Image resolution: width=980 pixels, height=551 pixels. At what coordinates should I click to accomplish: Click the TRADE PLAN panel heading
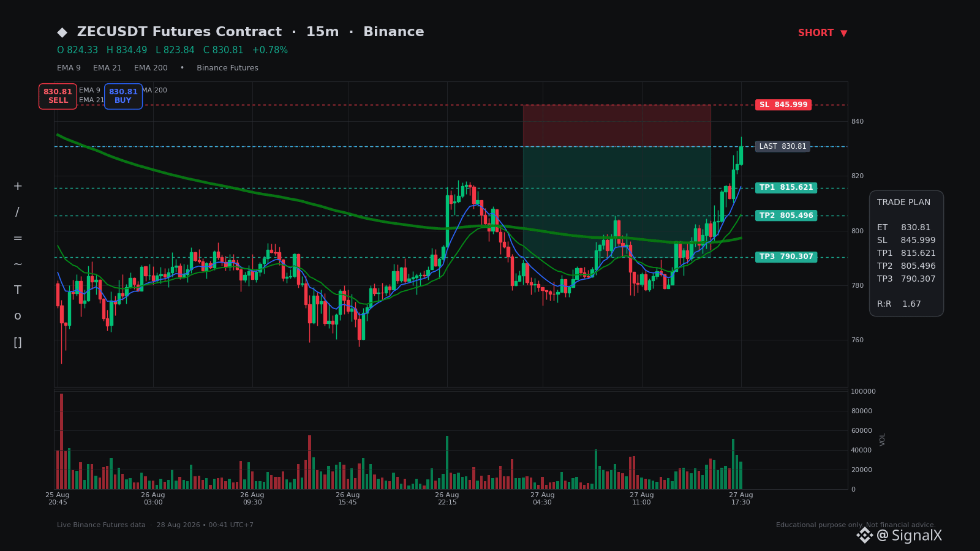coord(903,203)
